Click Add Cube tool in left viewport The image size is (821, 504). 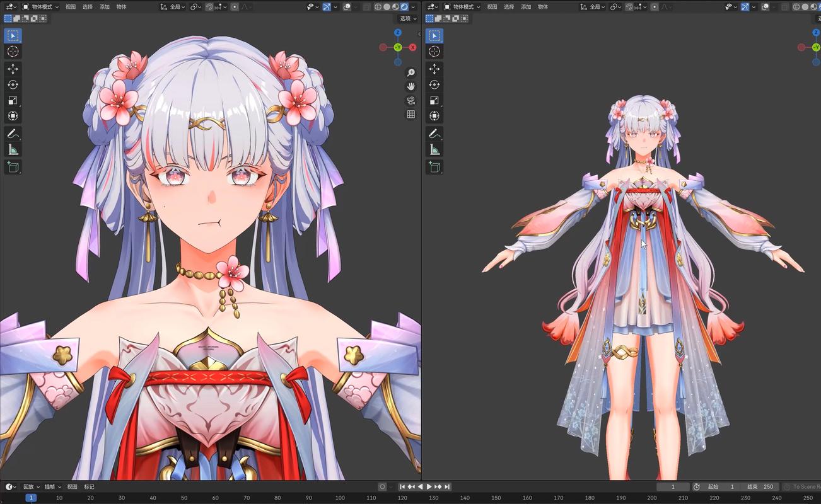[13, 167]
